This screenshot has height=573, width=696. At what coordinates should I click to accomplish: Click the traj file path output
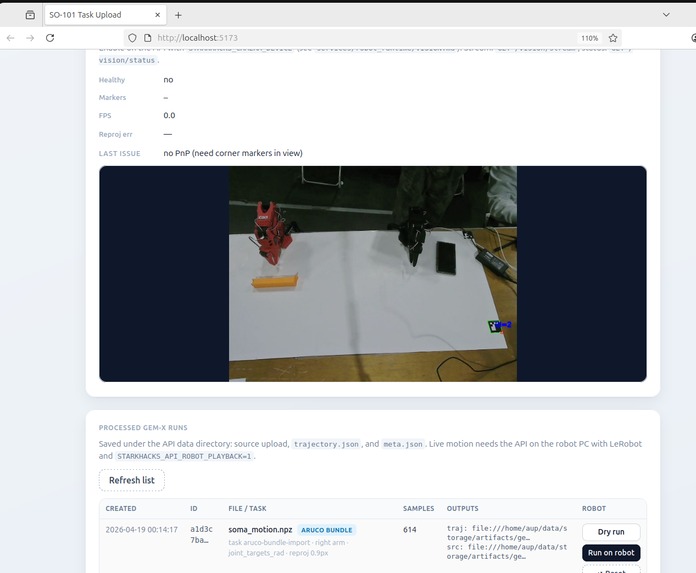(507, 533)
